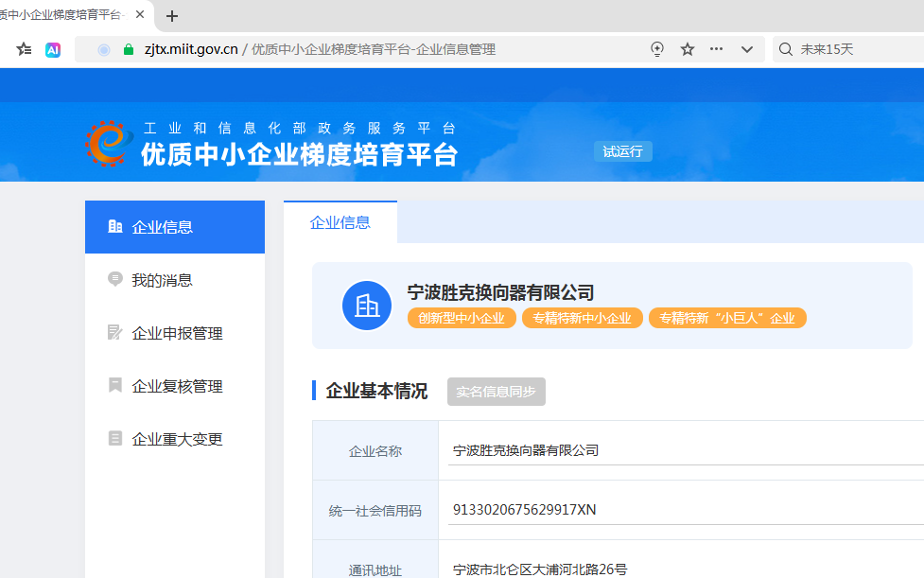Expand the address bar dropdown chevron
The width and height of the screenshot is (924, 578).
point(747,49)
